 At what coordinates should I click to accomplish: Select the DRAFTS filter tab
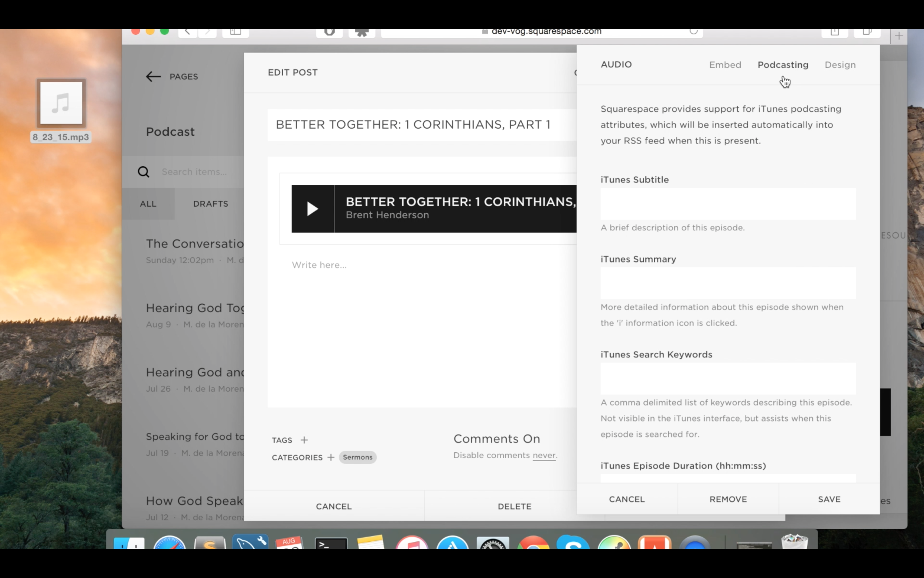[210, 204]
